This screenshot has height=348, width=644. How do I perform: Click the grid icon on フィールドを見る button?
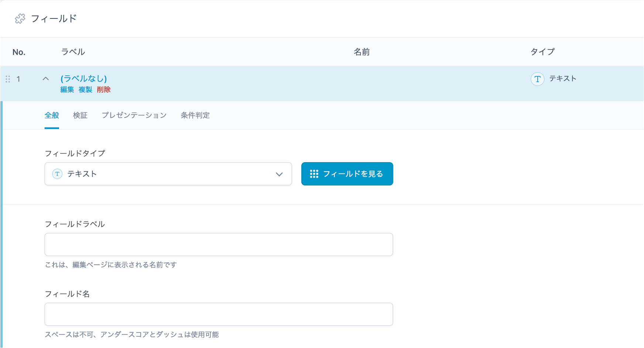314,174
